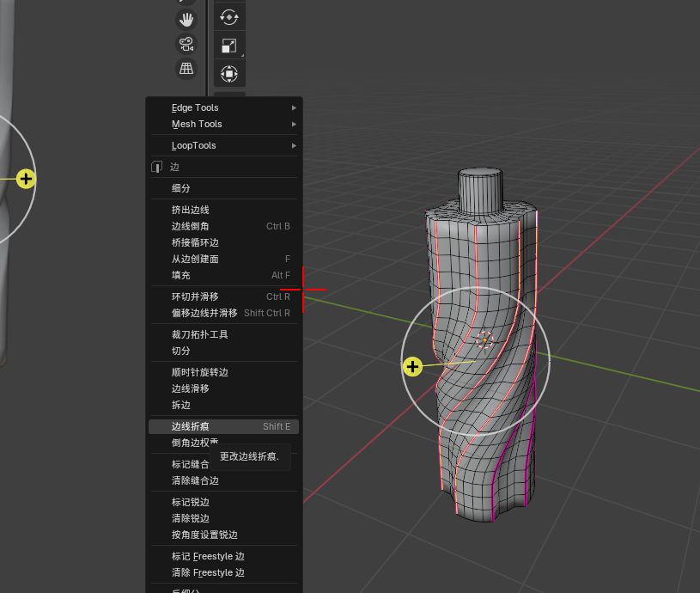Toggle the camera view icon
This screenshot has width=700, height=593.
[186, 44]
